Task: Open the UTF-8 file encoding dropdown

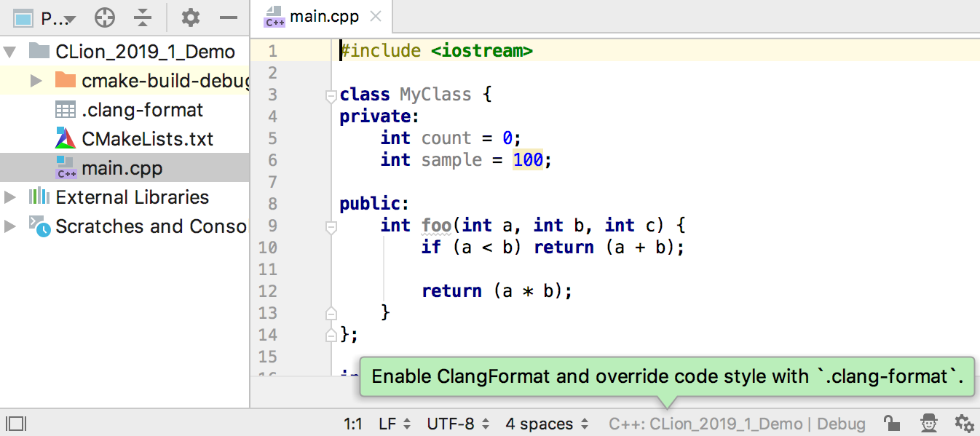Action: click(x=458, y=424)
